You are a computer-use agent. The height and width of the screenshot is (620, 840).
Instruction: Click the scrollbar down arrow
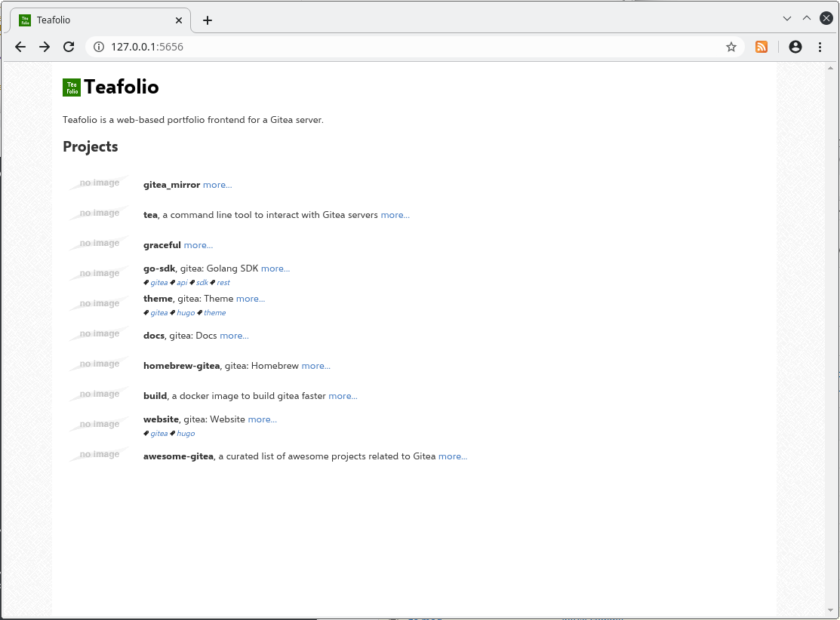point(830,610)
